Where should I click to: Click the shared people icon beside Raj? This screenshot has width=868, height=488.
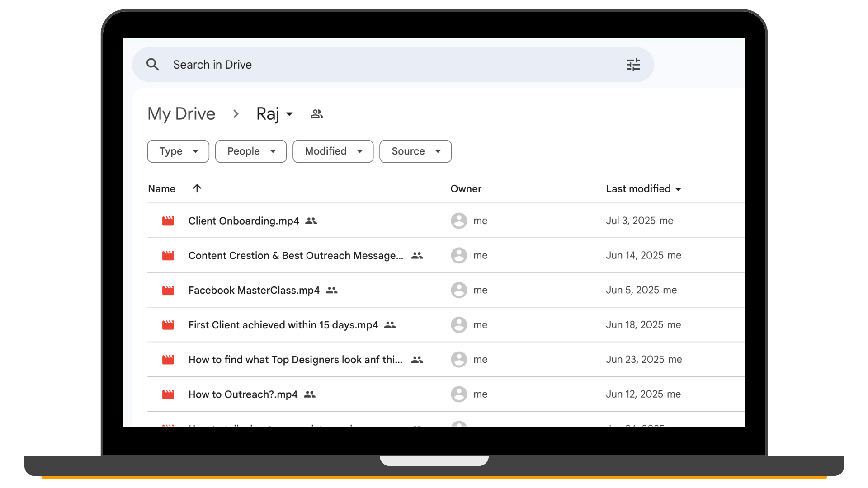point(316,114)
